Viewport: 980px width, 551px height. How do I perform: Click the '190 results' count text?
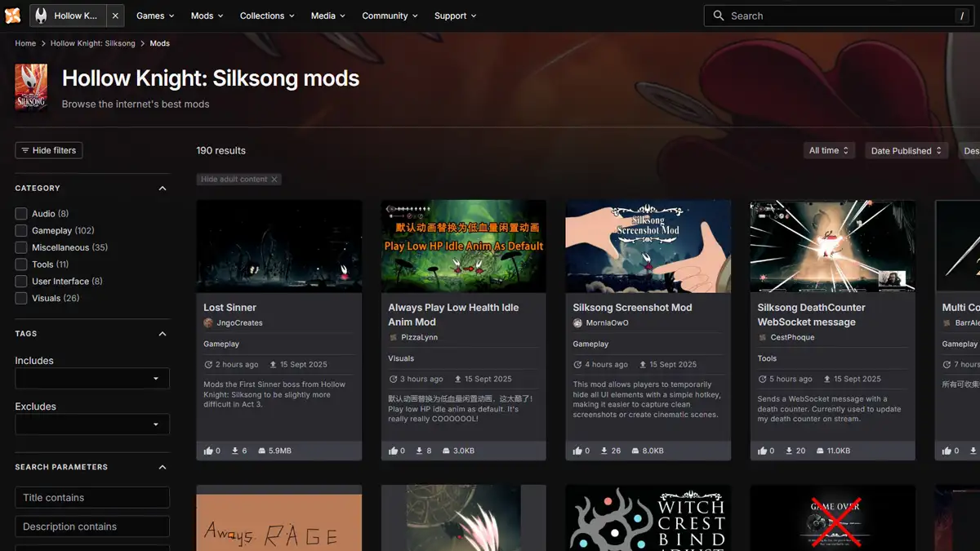pos(220,150)
